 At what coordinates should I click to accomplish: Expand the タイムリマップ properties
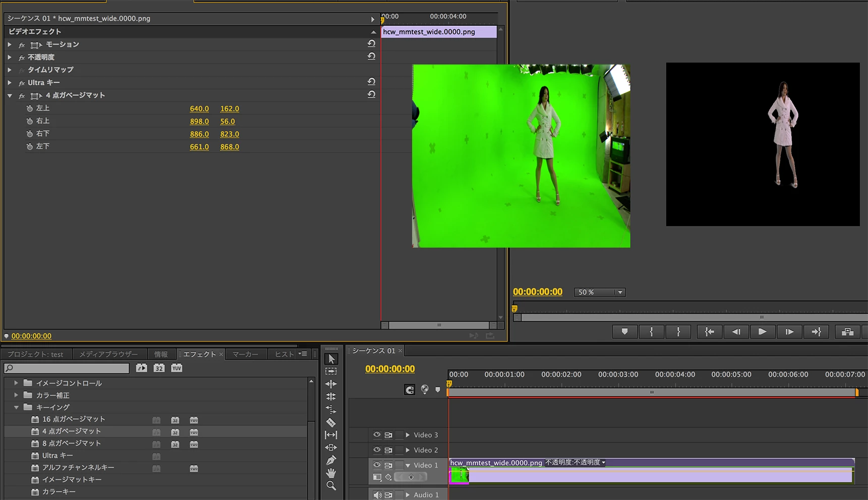(x=10, y=70)
